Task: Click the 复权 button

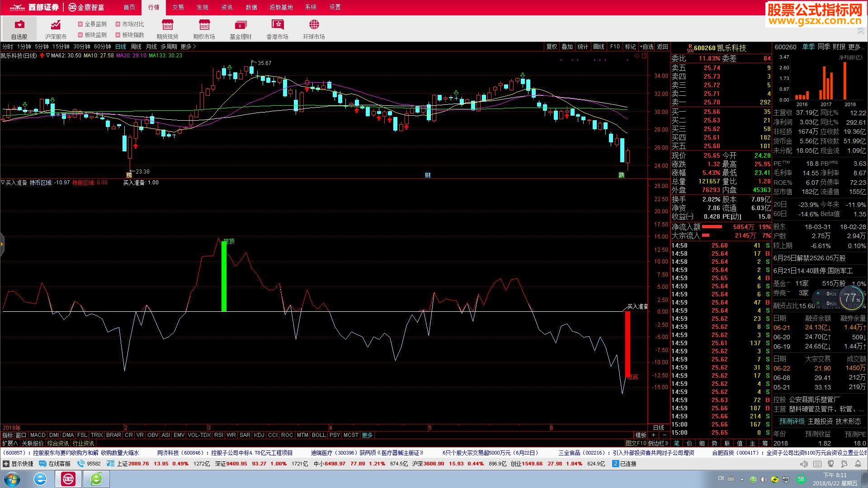Action: (x=552, y=47)
